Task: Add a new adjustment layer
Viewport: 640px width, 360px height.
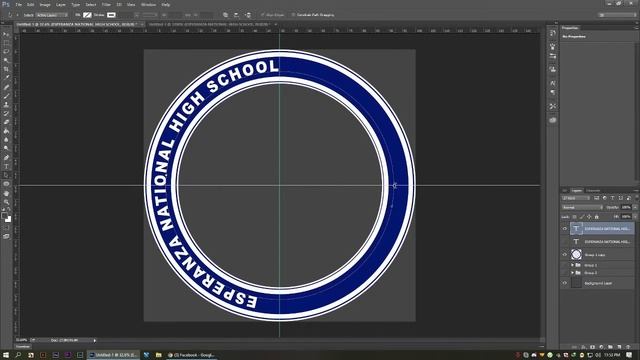Action: [x=601, y=347]
